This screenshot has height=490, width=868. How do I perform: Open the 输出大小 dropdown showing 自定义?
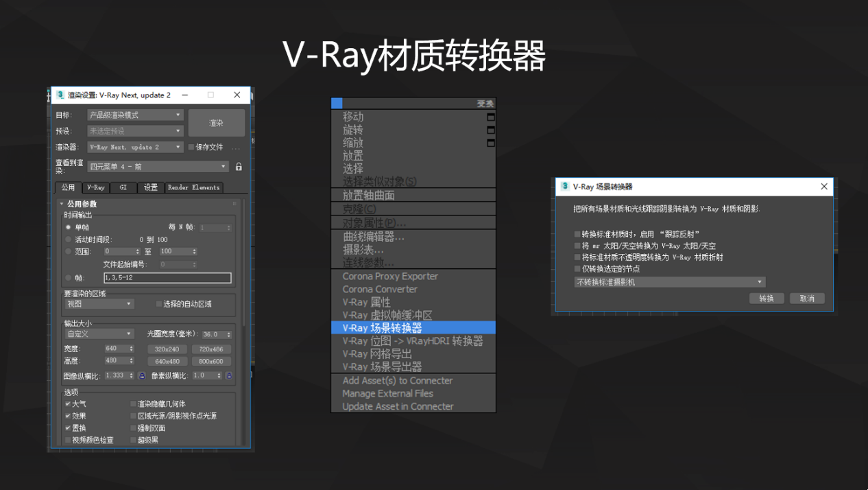pyautogui.click(x=99, y=334)
